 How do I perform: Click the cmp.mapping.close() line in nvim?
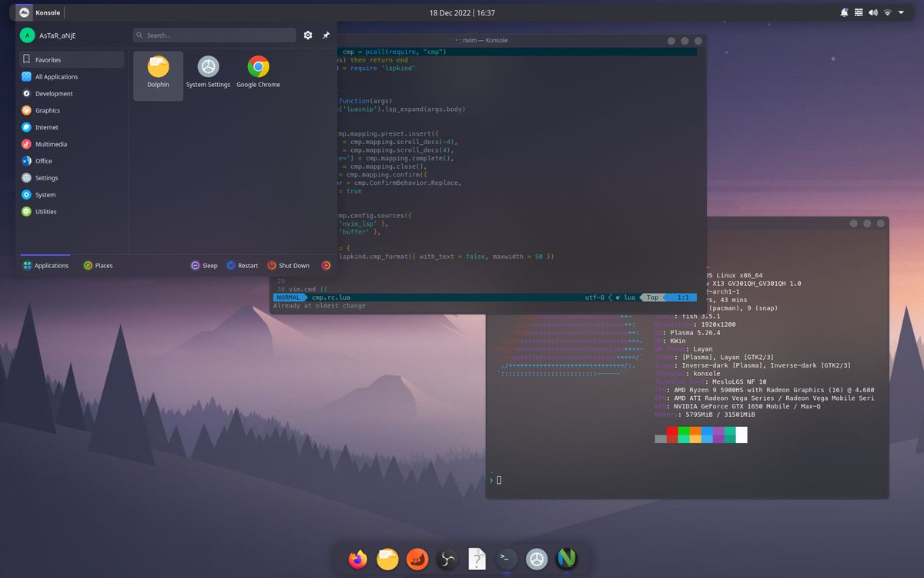click(384, 166)
